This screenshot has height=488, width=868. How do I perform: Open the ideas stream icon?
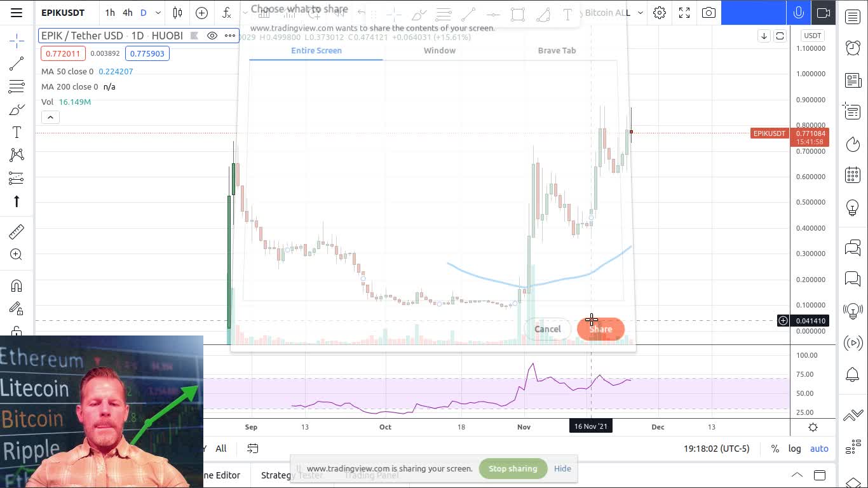tap(853, 310)
